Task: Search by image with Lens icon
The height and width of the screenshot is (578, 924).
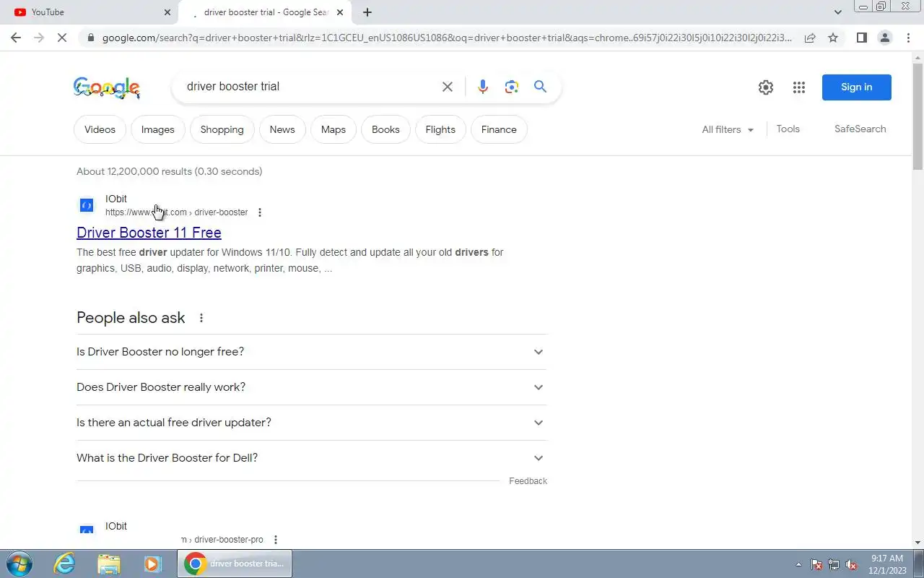Action: click(x=512, y=87)
